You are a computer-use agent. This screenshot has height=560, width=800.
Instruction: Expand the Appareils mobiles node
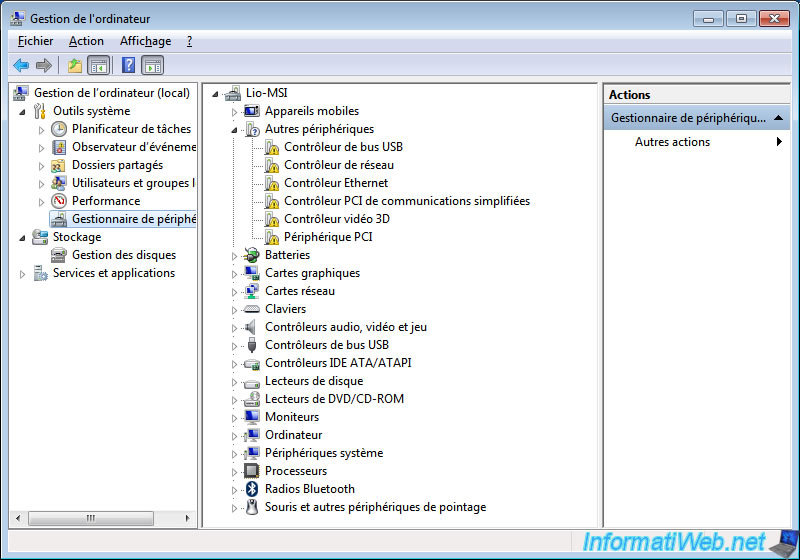(234, 112)
